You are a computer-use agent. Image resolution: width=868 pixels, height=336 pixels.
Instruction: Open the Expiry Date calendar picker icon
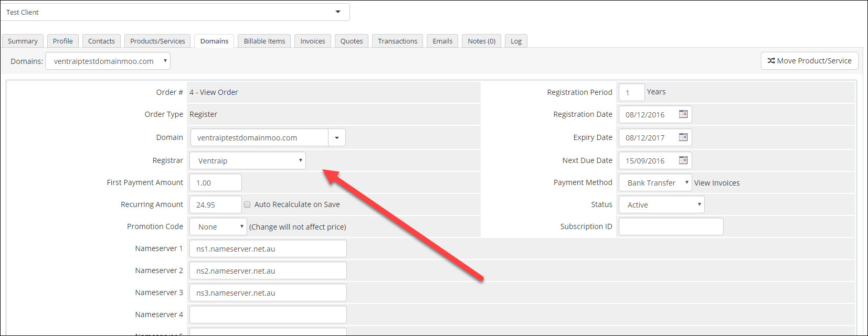683,137
